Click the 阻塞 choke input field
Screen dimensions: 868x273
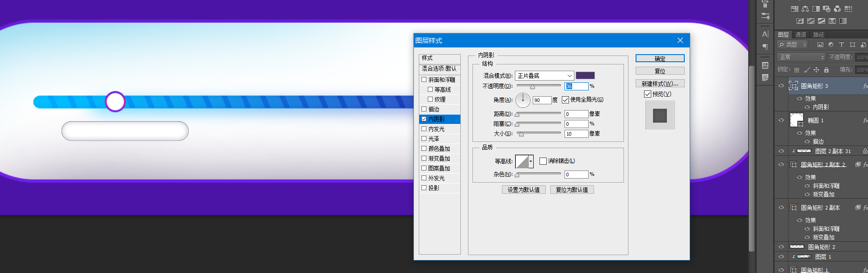tap(577, 124)
